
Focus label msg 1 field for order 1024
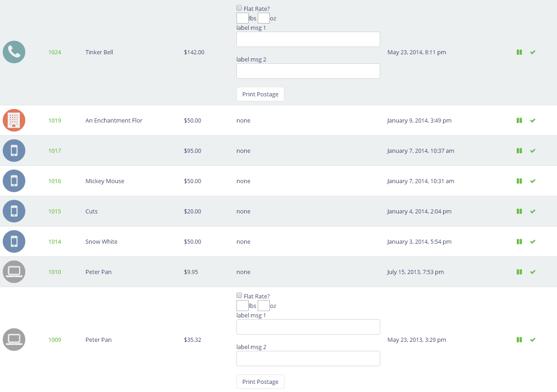pyautogui.click(x=308, y=39)
